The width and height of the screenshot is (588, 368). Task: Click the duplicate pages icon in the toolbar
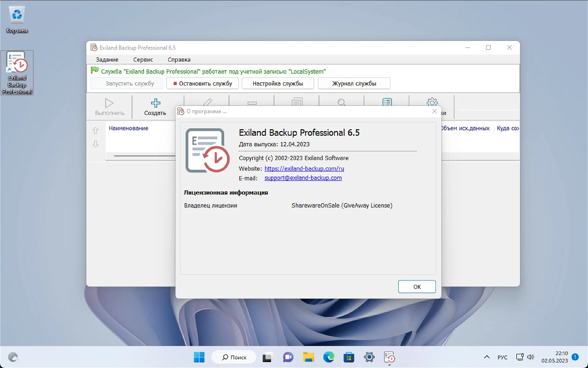[x=297, y=102]
